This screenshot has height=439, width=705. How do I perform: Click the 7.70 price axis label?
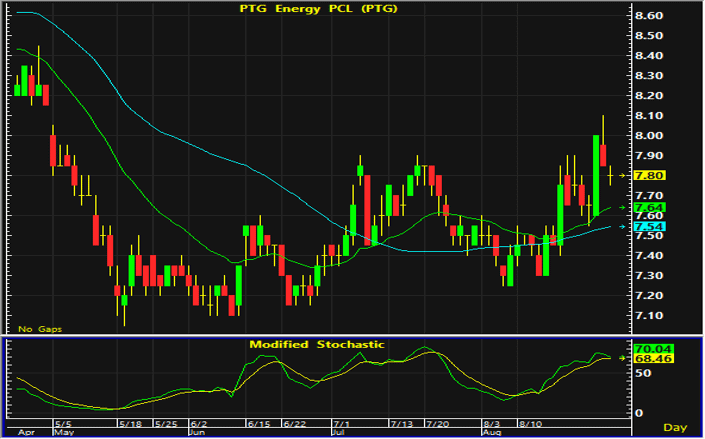point(648,196)
